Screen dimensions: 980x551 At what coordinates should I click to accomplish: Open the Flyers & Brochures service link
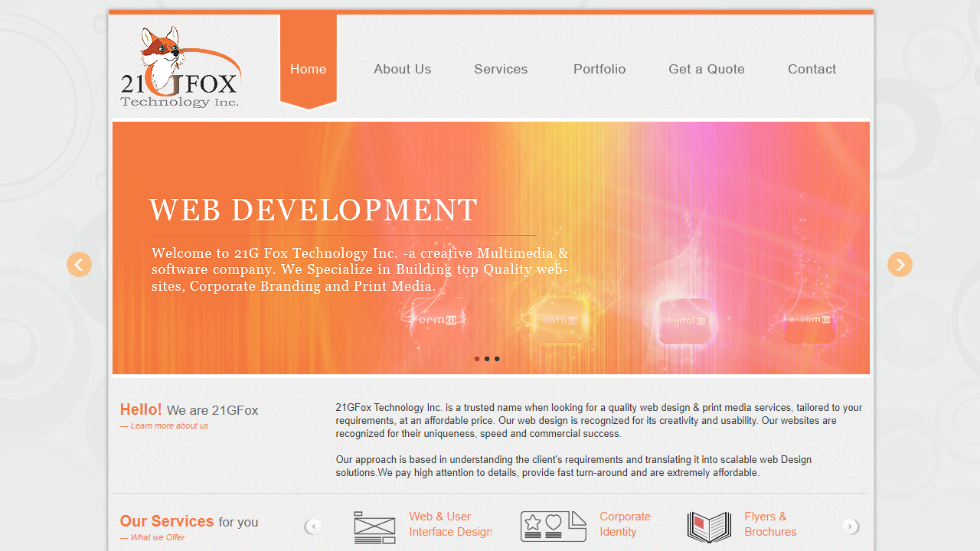(770, 524)
